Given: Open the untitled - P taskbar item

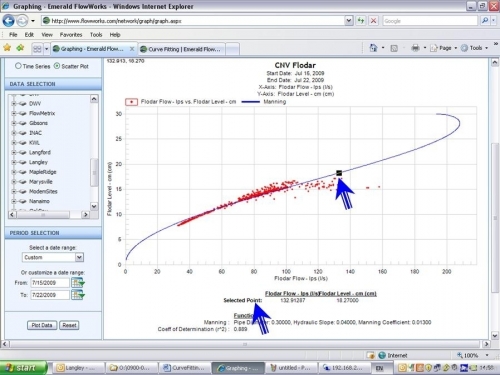Looking at the screenshot, I should pyautogui.click(x=290, y=368).
